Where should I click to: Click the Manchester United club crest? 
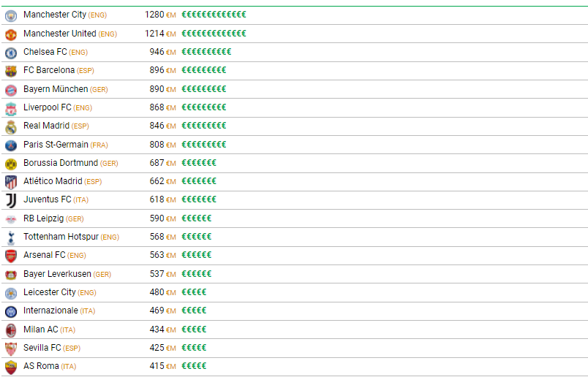(11, 35)
